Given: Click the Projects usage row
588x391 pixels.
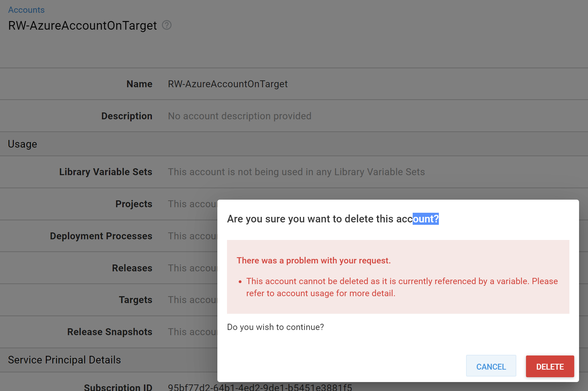Looking at the screenshot, I should pos(134,204).
